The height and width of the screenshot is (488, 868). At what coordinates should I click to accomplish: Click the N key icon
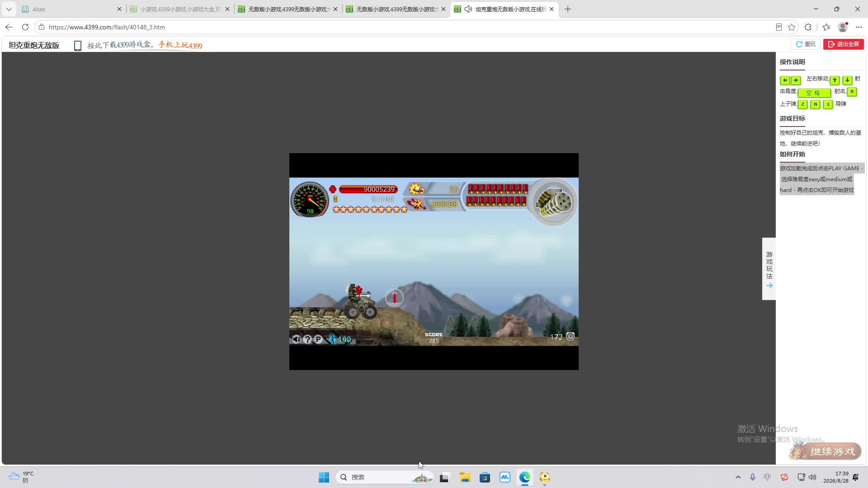click(816, 104)
